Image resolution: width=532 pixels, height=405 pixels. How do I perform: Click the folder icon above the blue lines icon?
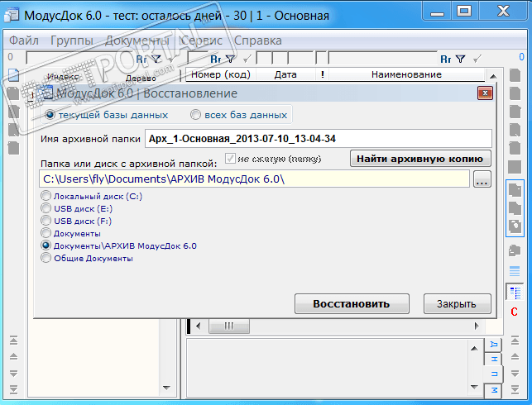515,250
